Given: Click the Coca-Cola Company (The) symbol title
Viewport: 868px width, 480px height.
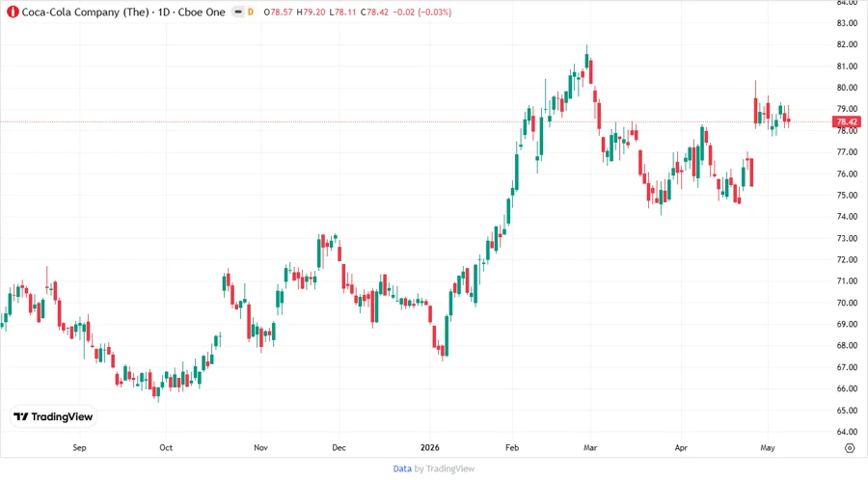Looking at the screenshot, I should [x=123, y=12].
